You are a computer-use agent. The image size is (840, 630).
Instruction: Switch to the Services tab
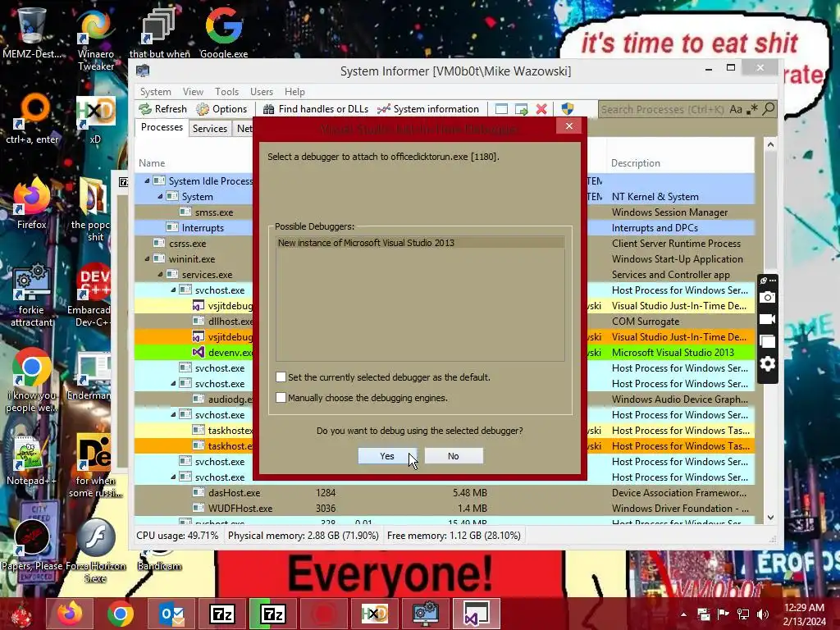(x=210, y=129)
